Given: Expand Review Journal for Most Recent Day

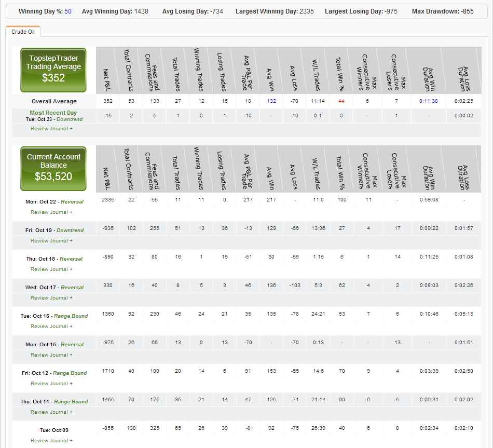Looking at the screenshot, I should pyautogui.click(x=51, y=129).
